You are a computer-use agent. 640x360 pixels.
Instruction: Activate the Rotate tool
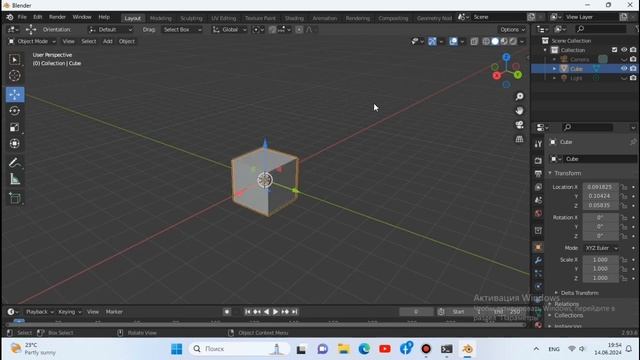[15, 111]
